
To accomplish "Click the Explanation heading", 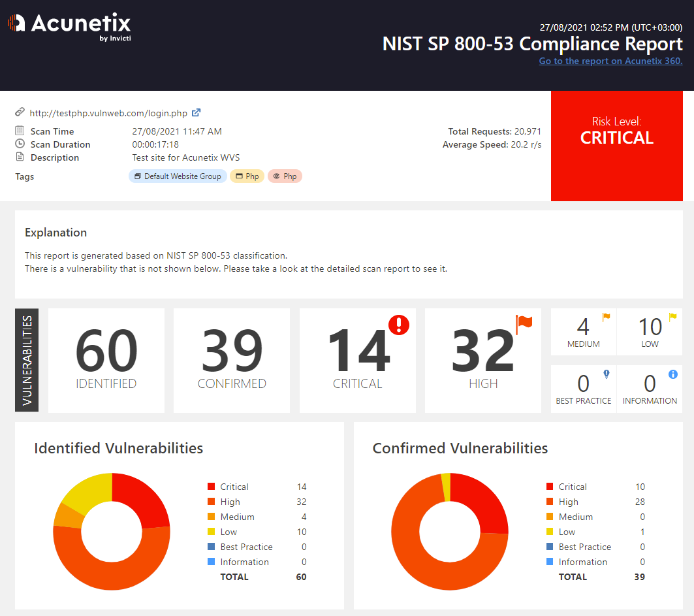I will pyautogui.click(x=55, y=233).
